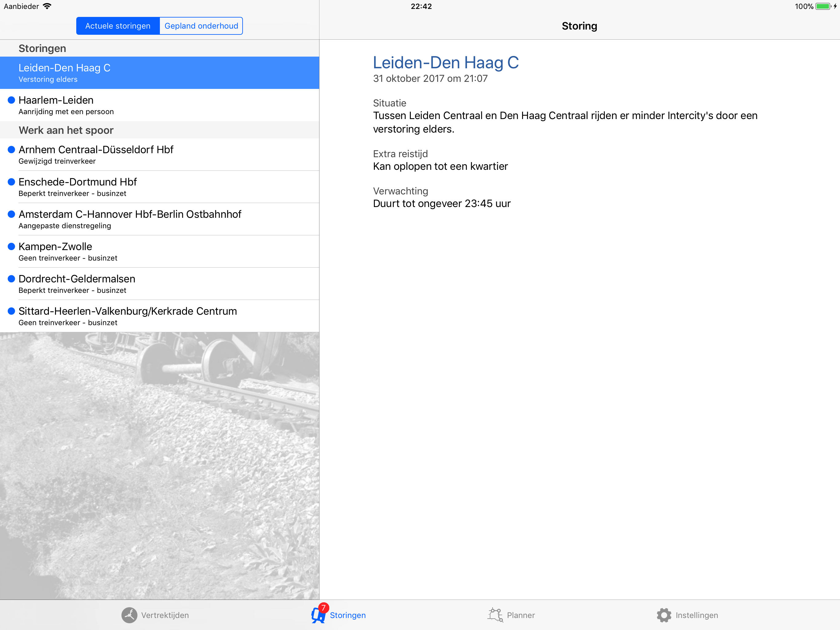
Task: Switch to Gepland onderhoud segment
Action: (201, 26)
